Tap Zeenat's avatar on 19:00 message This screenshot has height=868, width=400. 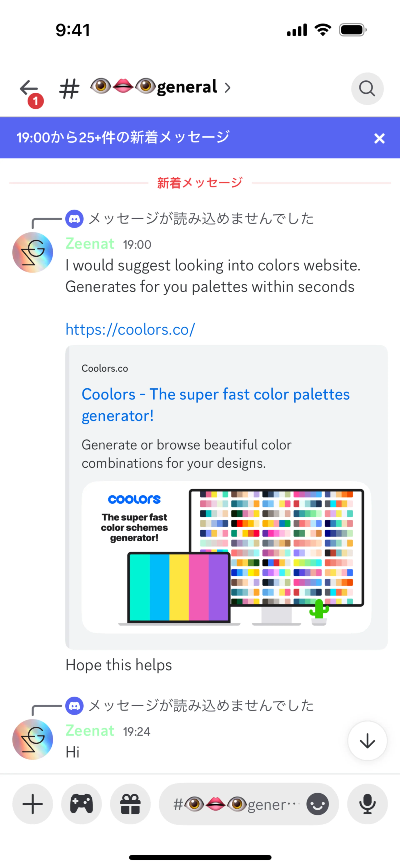point(33,252)
